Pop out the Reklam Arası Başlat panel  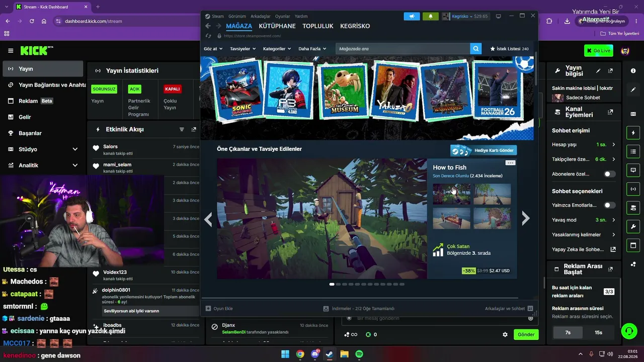[x=610, y=269]
